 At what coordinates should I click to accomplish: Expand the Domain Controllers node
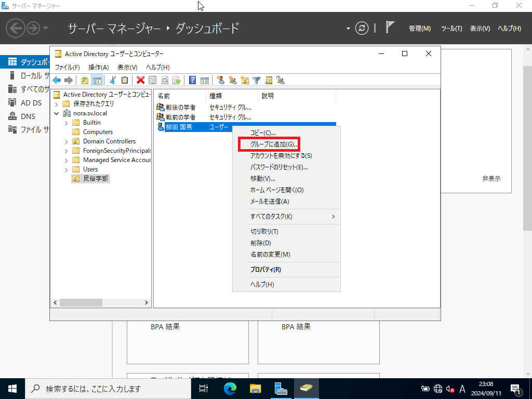(x=66, y=141)
